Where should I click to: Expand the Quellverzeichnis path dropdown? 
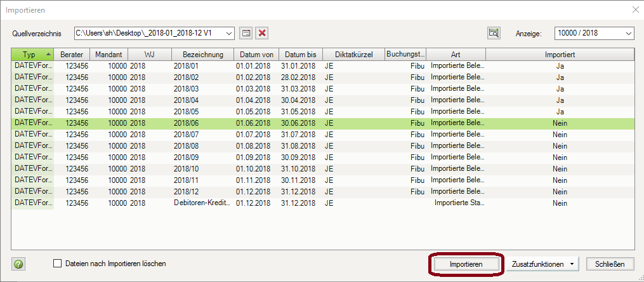[229, 33]
